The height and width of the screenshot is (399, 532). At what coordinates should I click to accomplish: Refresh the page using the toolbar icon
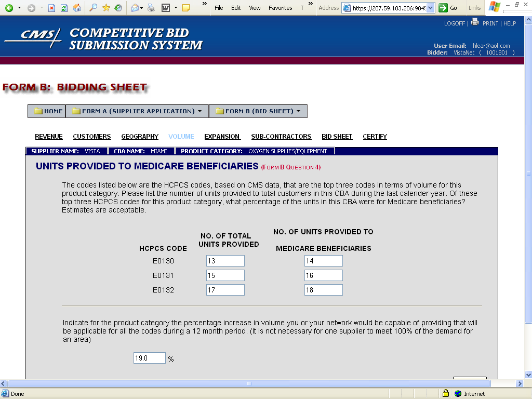(64, 8)
